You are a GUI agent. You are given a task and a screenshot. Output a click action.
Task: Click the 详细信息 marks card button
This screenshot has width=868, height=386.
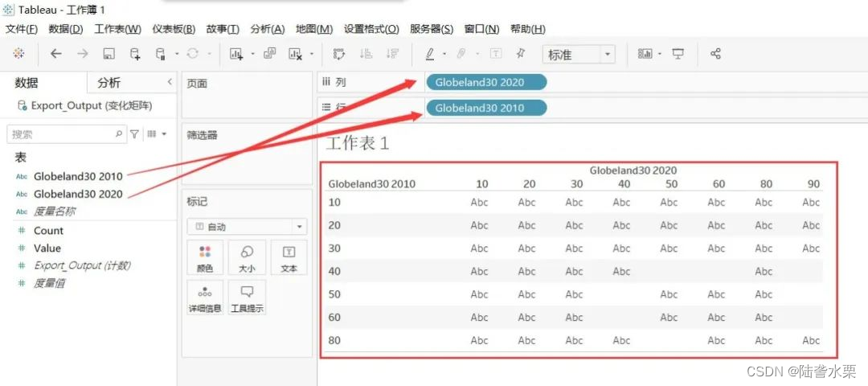point(206,298)
